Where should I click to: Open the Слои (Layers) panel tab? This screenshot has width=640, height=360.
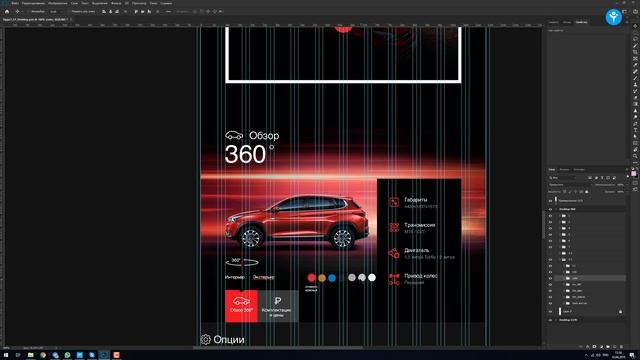point(551,169)
